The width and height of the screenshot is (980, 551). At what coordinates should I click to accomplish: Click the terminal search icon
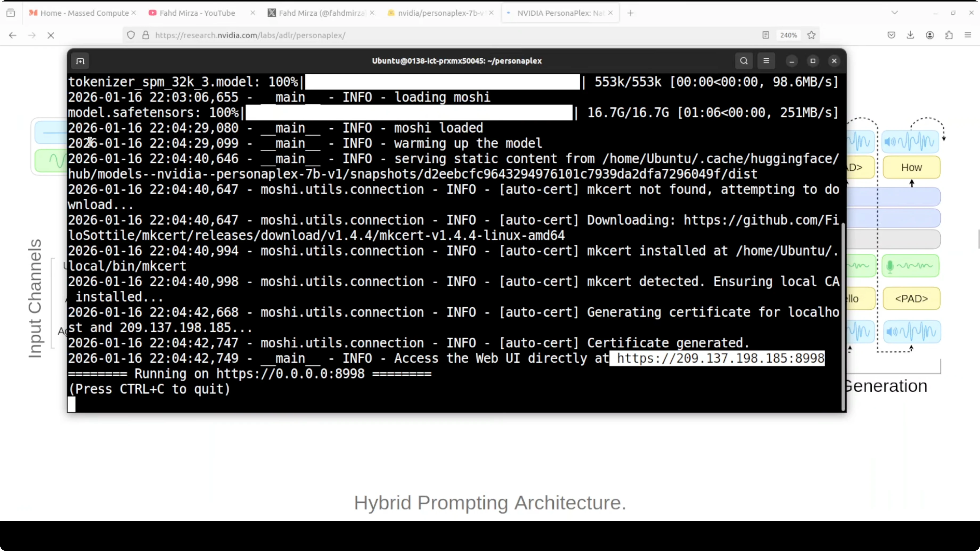[744, 61]
